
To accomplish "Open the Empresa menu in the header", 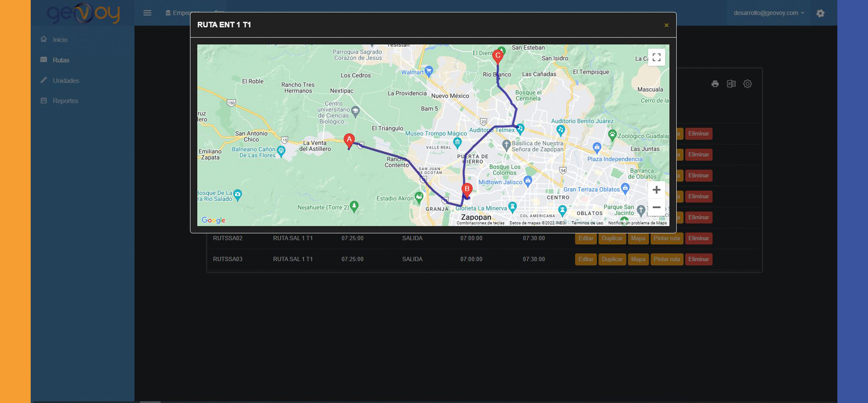I will [x=182, y=13].
